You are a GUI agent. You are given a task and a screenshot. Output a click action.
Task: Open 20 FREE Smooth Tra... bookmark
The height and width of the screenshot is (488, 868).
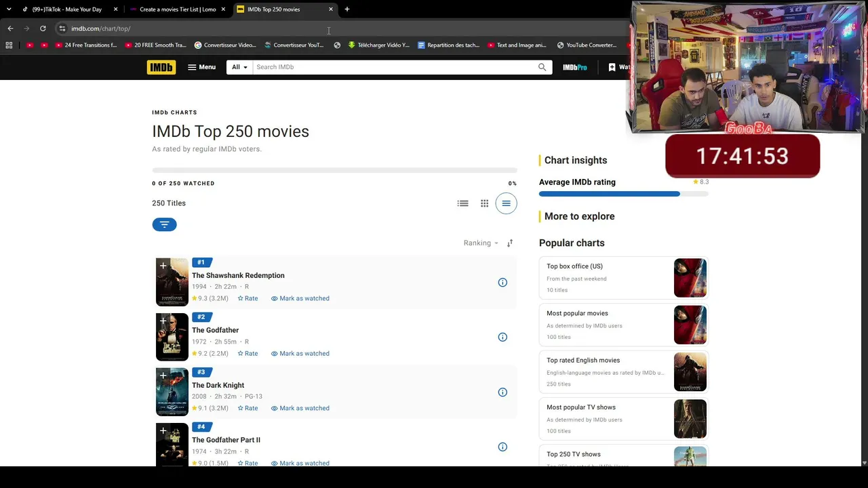tap(155, 45)
